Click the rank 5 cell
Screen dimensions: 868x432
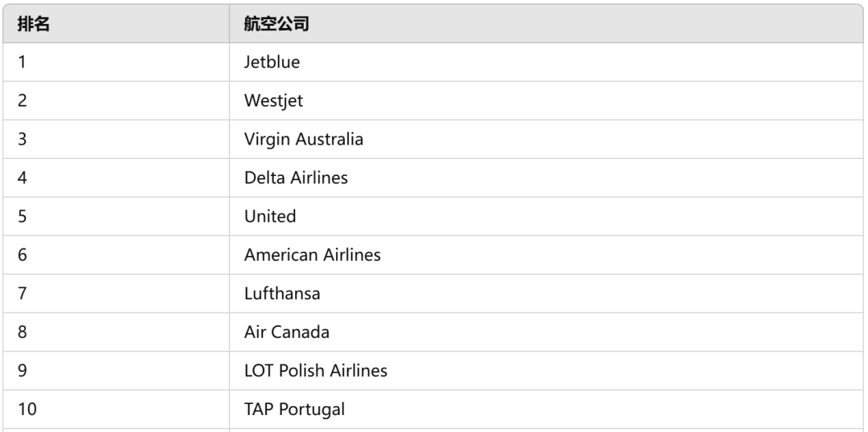116,216
